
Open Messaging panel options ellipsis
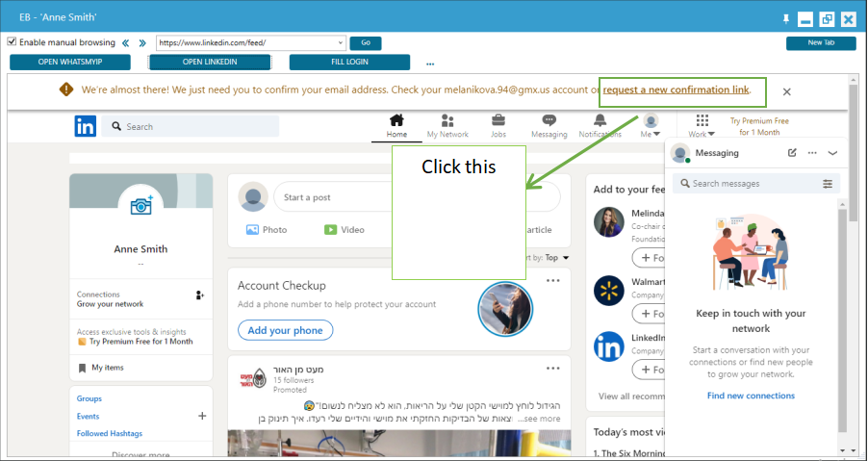pyautogui.click(x=812, y=153)
